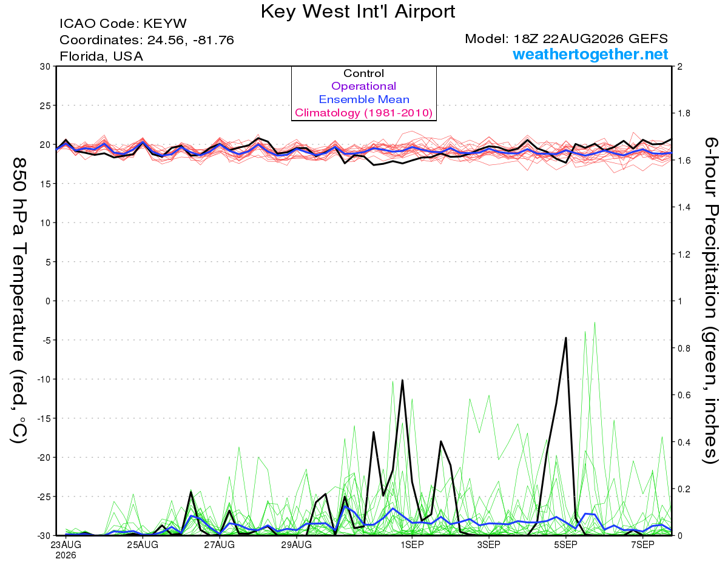728x562 pixels.
Task: Click the 27AUG date tick label
Action: coord(220,544)
